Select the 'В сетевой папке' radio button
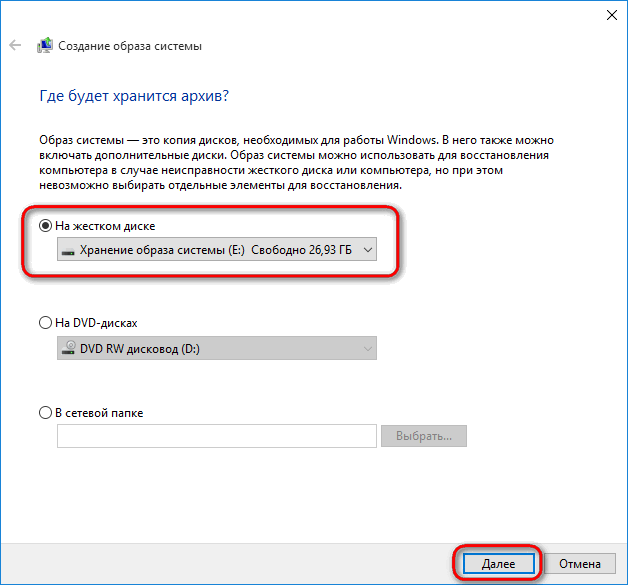628x585 pixels. click(45, 413)
